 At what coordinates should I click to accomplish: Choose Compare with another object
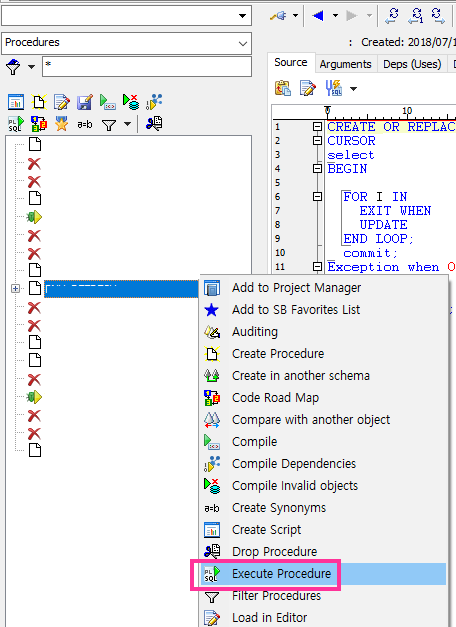(324, 420)
